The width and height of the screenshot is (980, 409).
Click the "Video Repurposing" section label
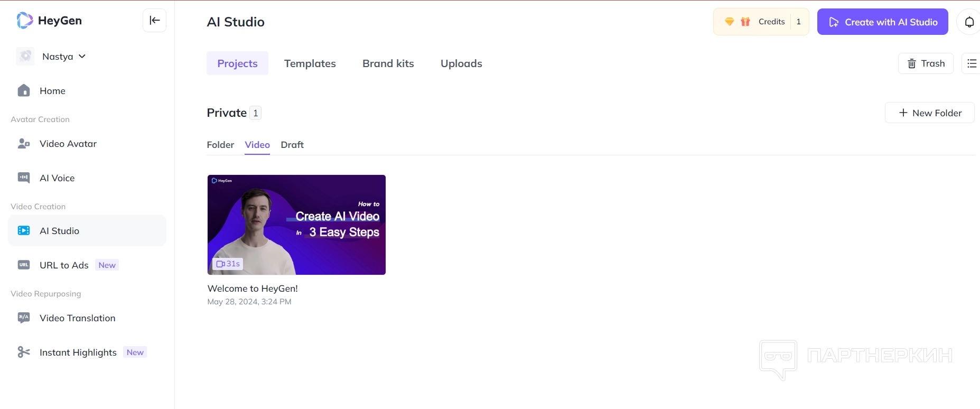click(46, 294)
